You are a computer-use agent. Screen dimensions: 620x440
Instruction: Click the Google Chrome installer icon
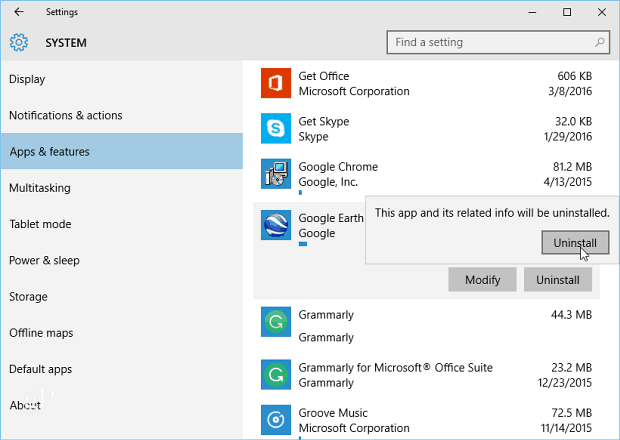tap(276, 174)
